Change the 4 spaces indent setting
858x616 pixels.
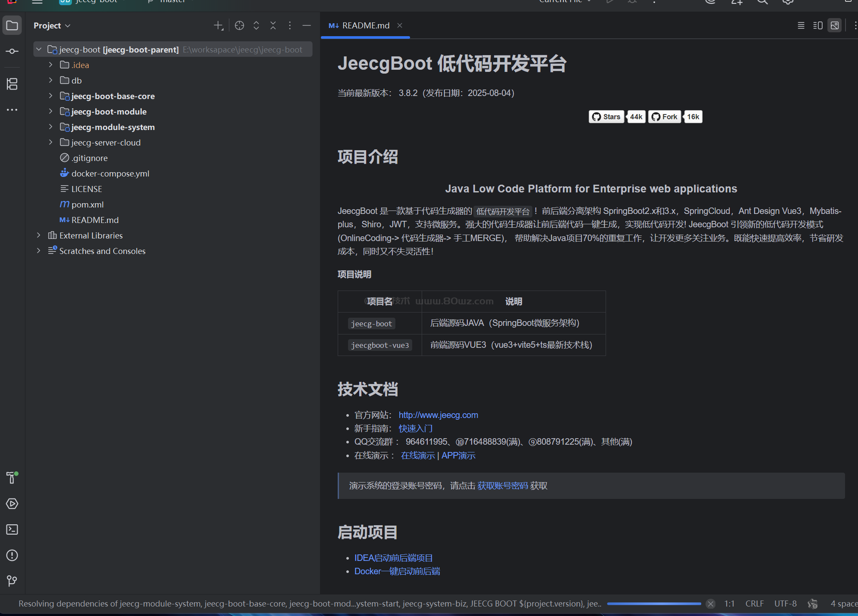coord(843,604)
